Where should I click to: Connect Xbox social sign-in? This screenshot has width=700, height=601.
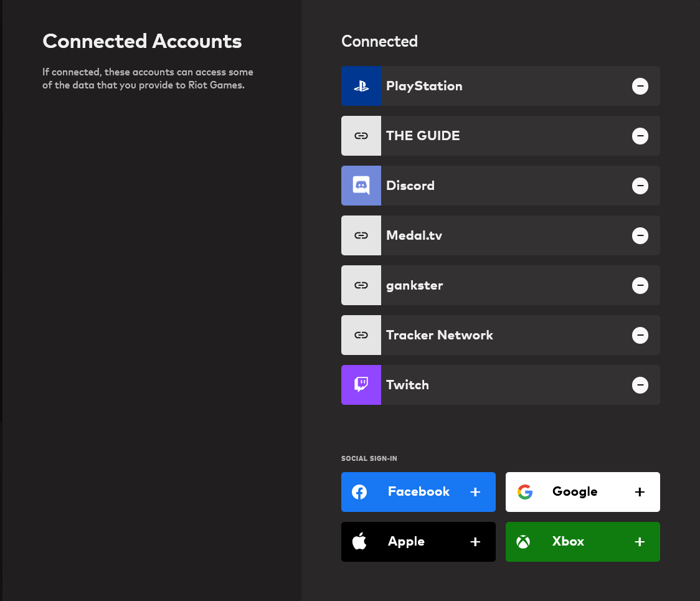[x=582, y=542]
